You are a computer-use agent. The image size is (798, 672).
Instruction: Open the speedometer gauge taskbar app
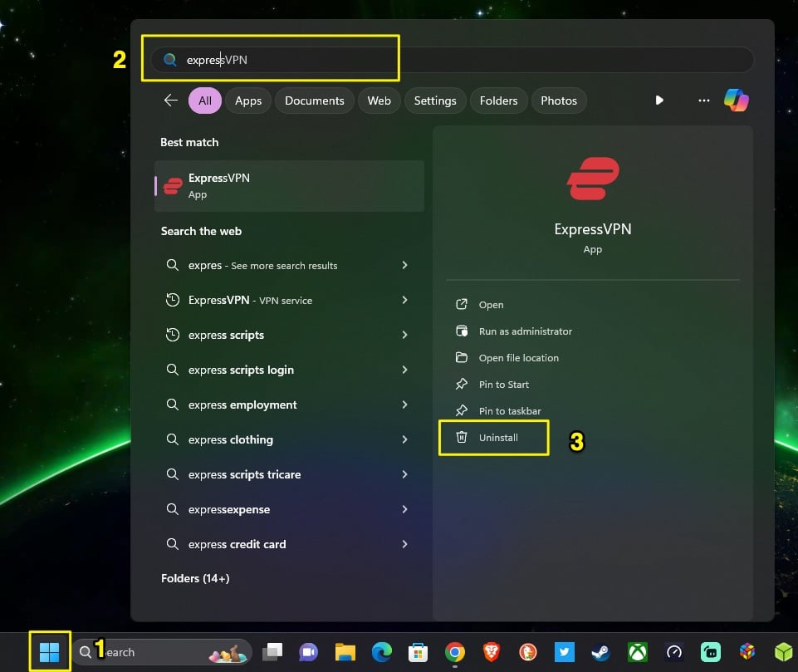673,652
